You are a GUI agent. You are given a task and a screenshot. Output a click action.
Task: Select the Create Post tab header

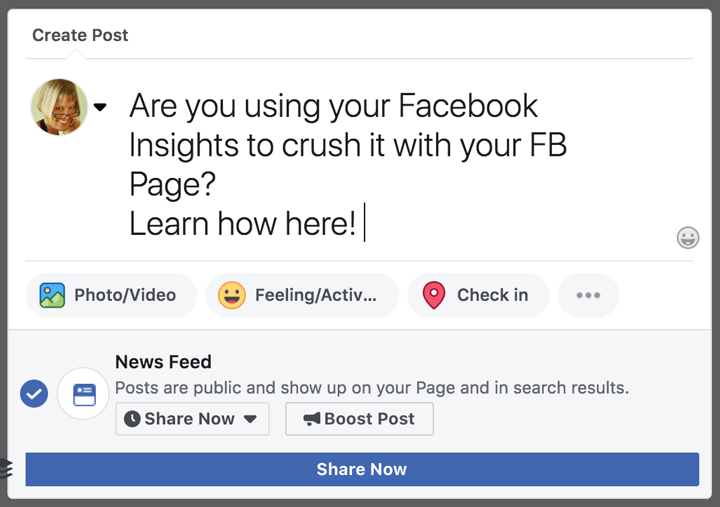tap(80, 35)
